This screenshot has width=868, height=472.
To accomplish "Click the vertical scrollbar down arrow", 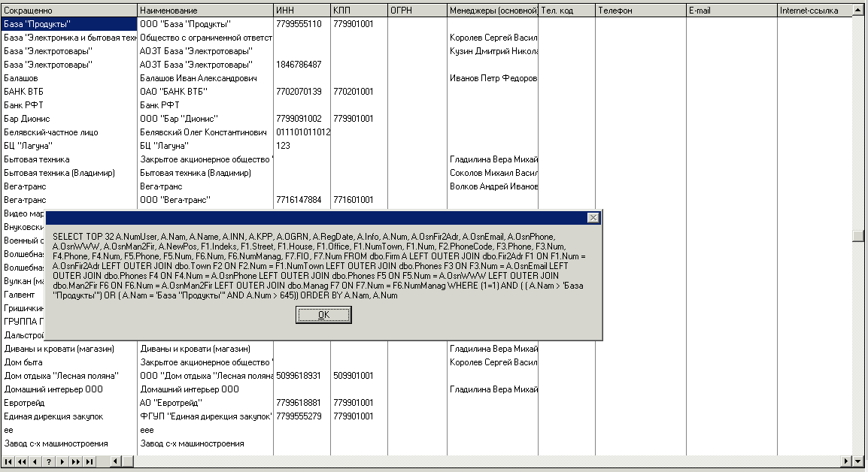I will [x=858, y=449].
